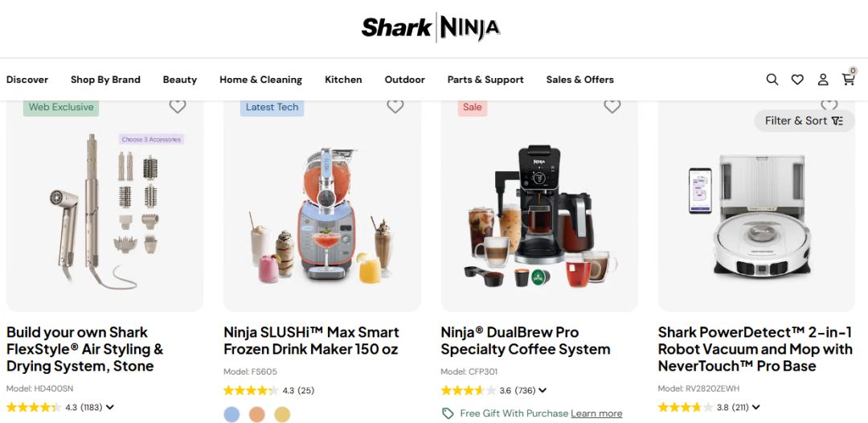868x423 pixels.
Task: Open the Kitchen menu
Action: pyautogui.click(x=343, y=80)
